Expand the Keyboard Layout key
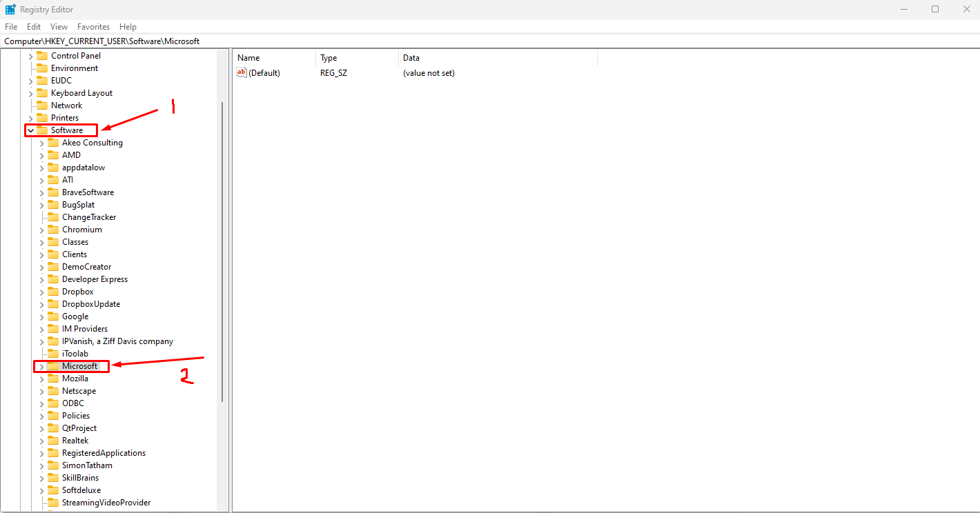This screenshot has width=980, height=513. click(30, 93)
